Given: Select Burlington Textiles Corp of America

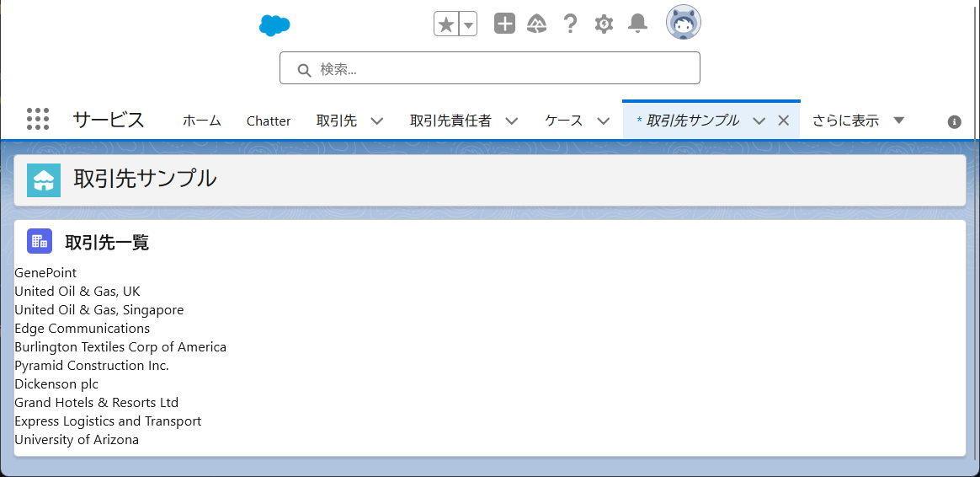Looking at the screenshot, I should click(x=120, y=347).
